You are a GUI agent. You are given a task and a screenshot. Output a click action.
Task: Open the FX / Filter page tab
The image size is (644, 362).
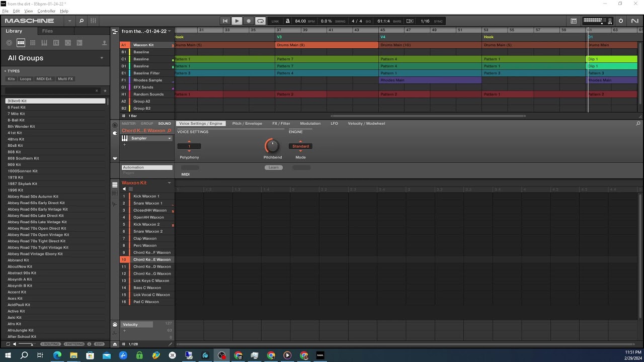pyautogui.click(x=281, y=124)
